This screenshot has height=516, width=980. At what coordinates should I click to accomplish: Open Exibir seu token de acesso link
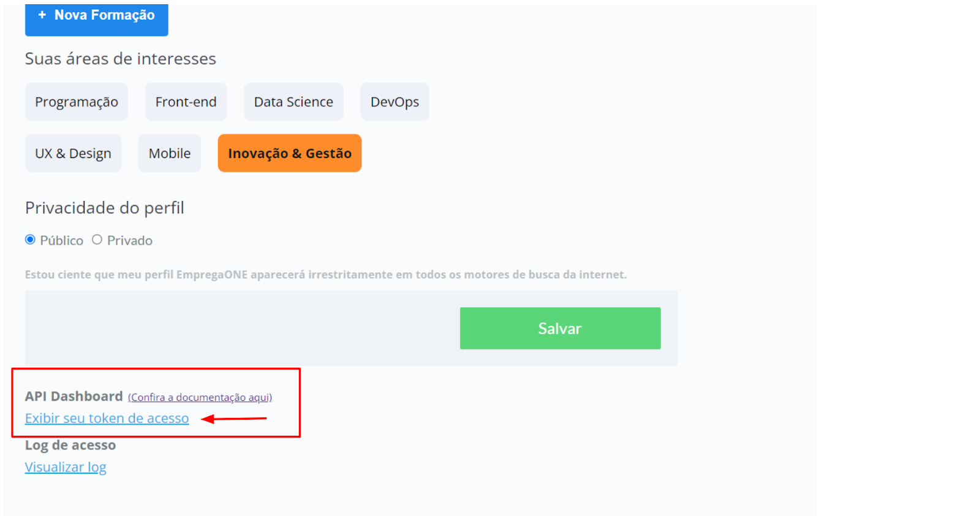106,418
